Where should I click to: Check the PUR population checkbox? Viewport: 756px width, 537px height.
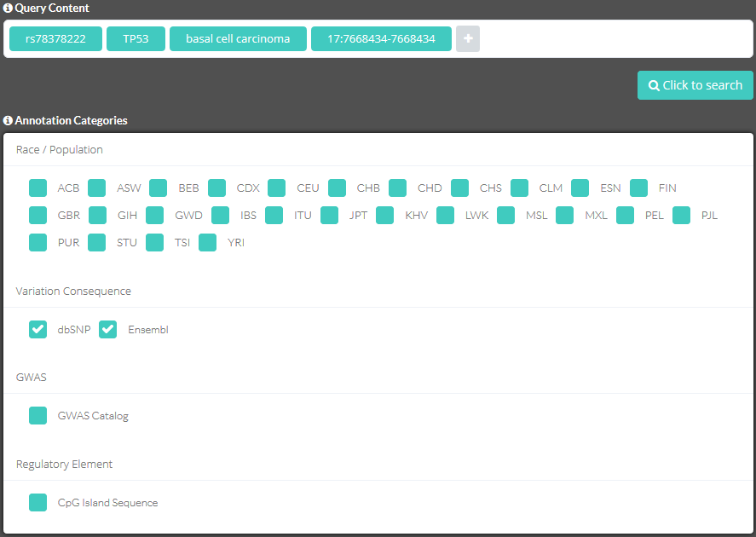pos(38,242)
